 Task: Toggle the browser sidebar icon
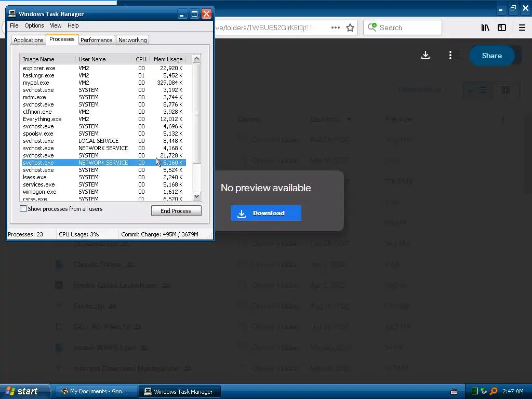point(502,28)
